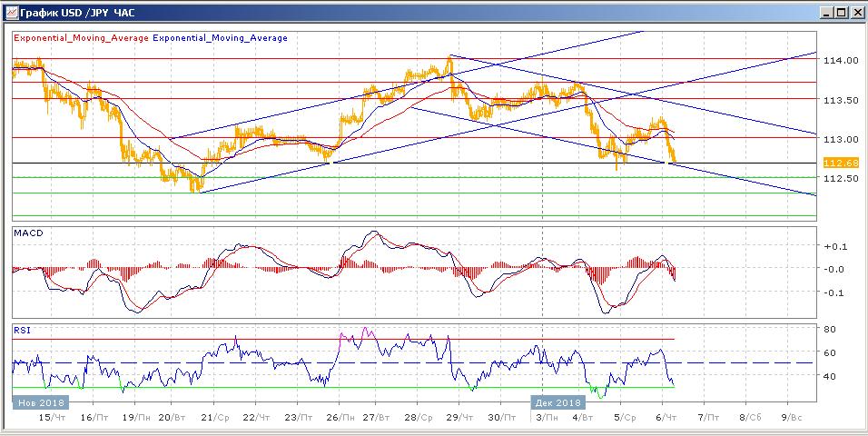Click the orange 112.68 current price tag
Screen dimensions: 868x436
[x=840, y=163]
